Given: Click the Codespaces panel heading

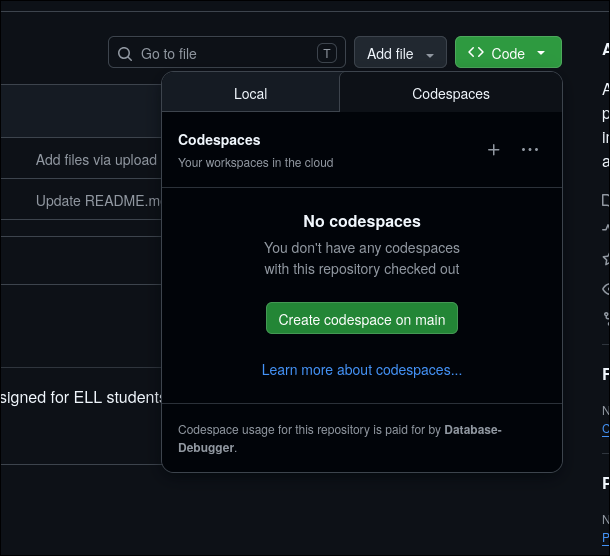Looking at the screenshot, I should (219, 140).
